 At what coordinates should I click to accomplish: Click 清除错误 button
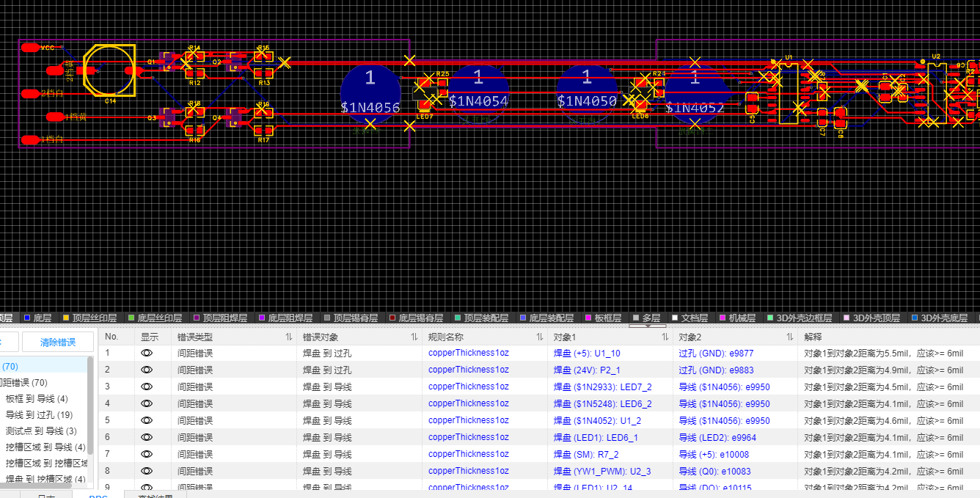coord(58,343)
